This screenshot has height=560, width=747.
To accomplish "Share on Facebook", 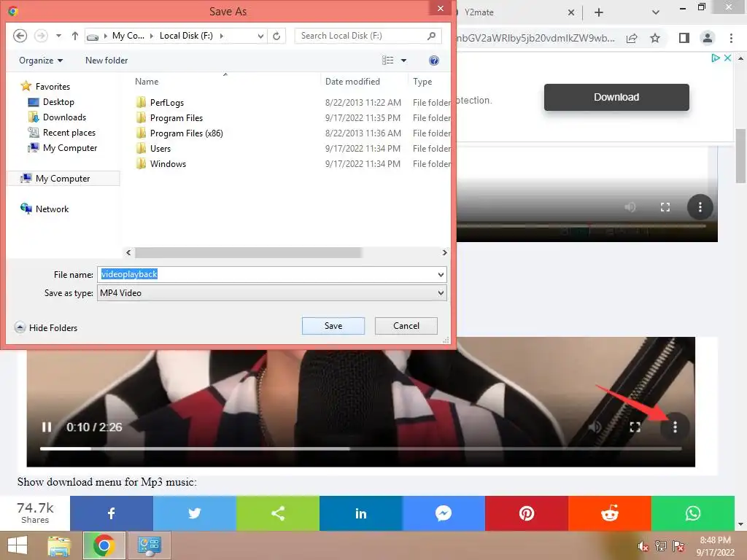I will pyautogui.click(x=112, y=513).
